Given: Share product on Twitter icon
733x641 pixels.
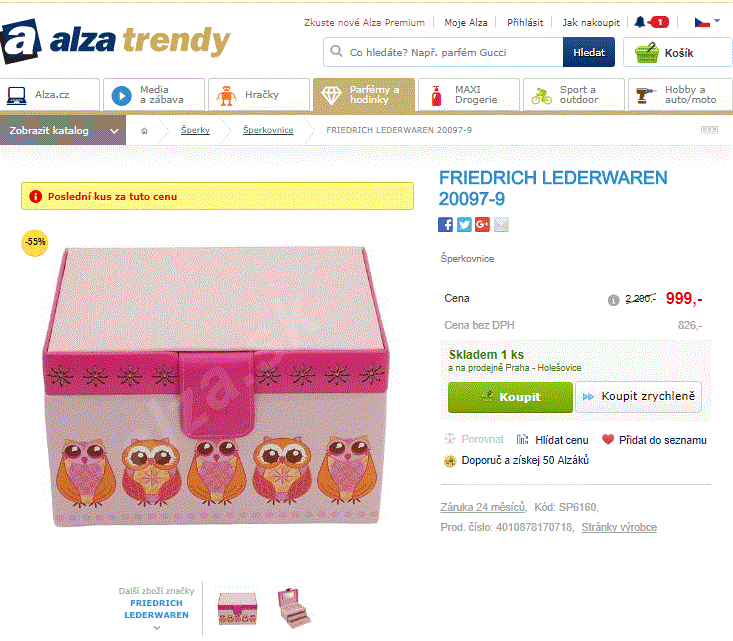Looking at the screenshot, I should point(464,225).
